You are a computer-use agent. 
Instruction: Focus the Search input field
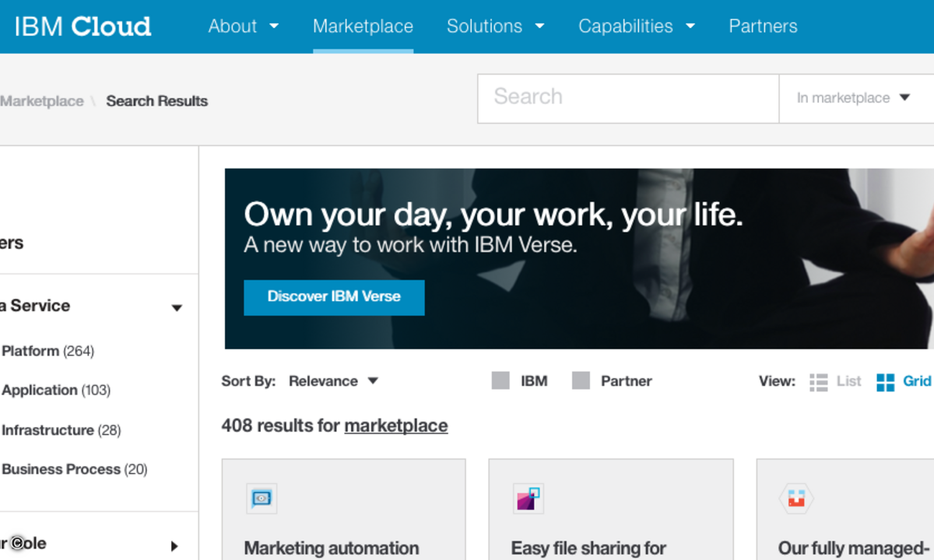coord(628,98)
